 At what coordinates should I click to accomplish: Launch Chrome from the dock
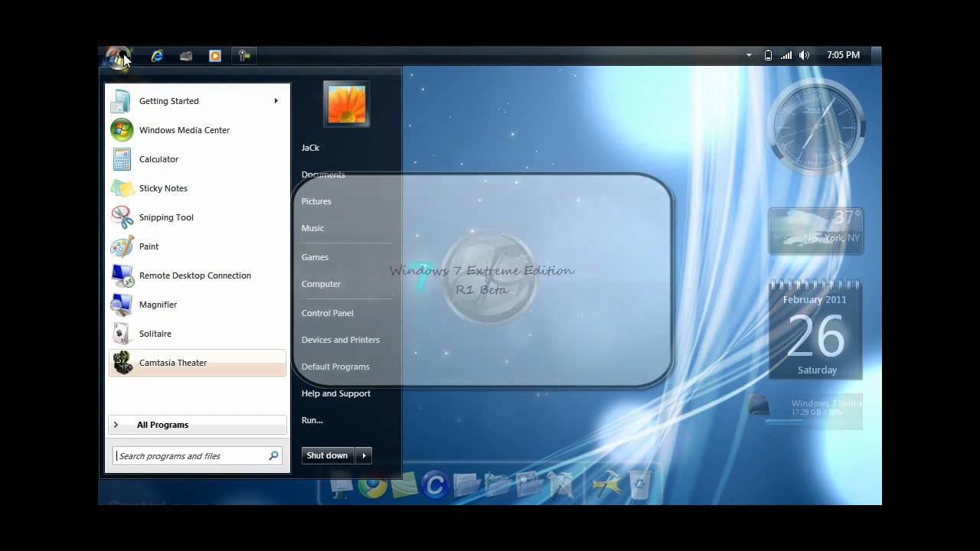[373, 484]
